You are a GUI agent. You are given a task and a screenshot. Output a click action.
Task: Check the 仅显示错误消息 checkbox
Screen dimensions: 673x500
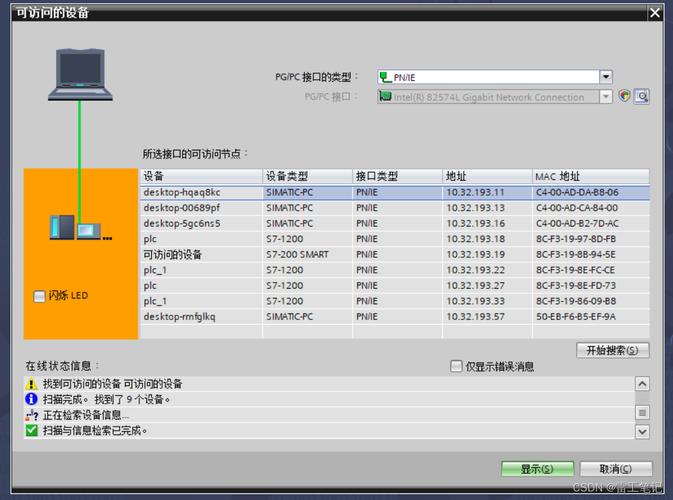pos(456,366)
